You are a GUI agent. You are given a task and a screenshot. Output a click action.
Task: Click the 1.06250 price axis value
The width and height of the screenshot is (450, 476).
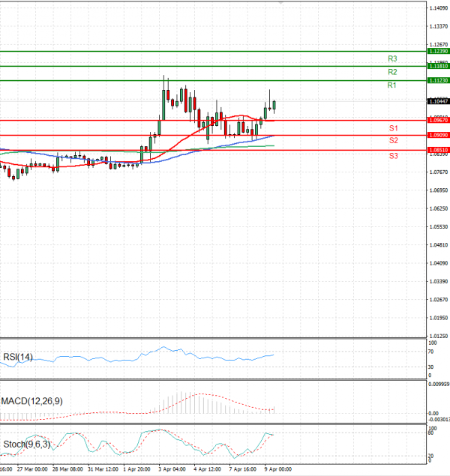pyautogui.click(x=439, y=208)
